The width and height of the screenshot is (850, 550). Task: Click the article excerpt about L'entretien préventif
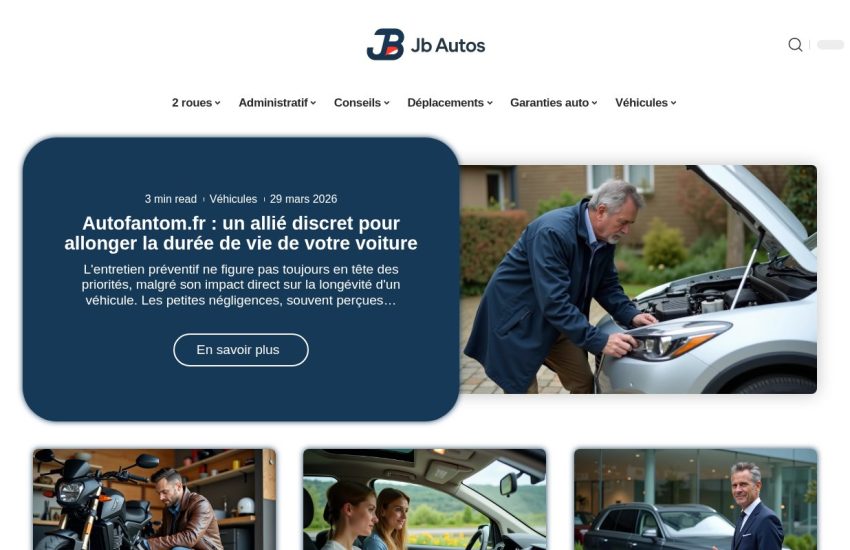[x=241, y=284]
